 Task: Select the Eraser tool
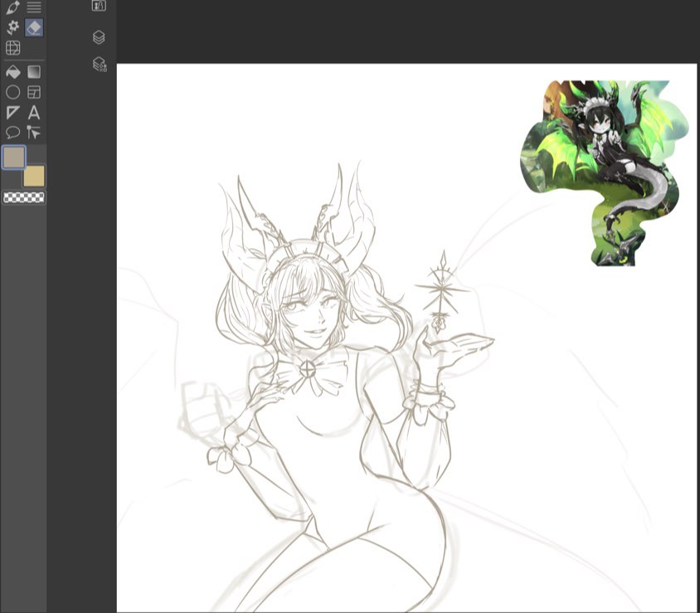coord(34,27)
